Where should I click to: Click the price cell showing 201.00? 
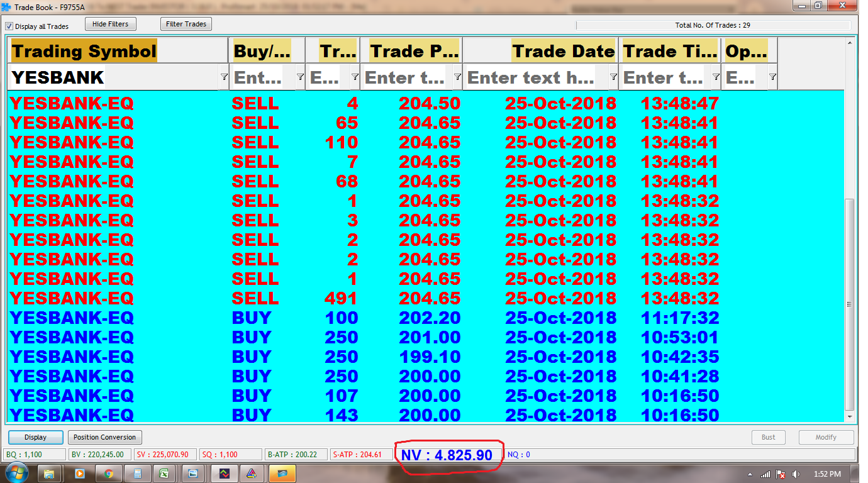coord(430,337)
